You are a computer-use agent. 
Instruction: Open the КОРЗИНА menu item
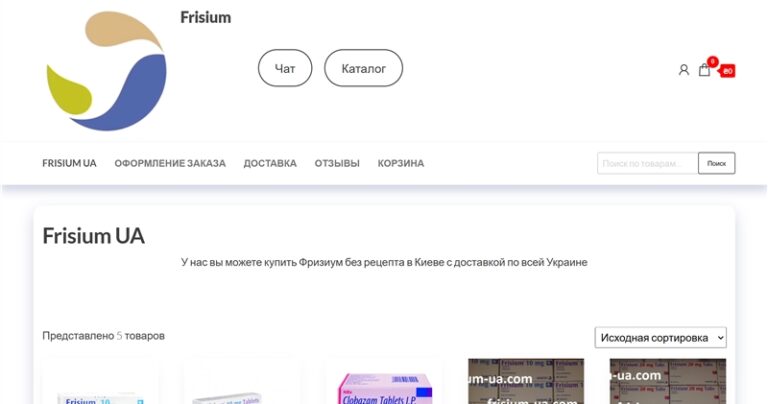pos(400,163)
